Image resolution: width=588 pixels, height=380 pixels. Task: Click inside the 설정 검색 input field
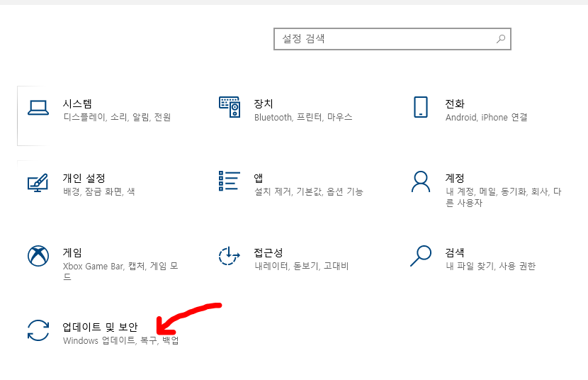pos(392,38)
